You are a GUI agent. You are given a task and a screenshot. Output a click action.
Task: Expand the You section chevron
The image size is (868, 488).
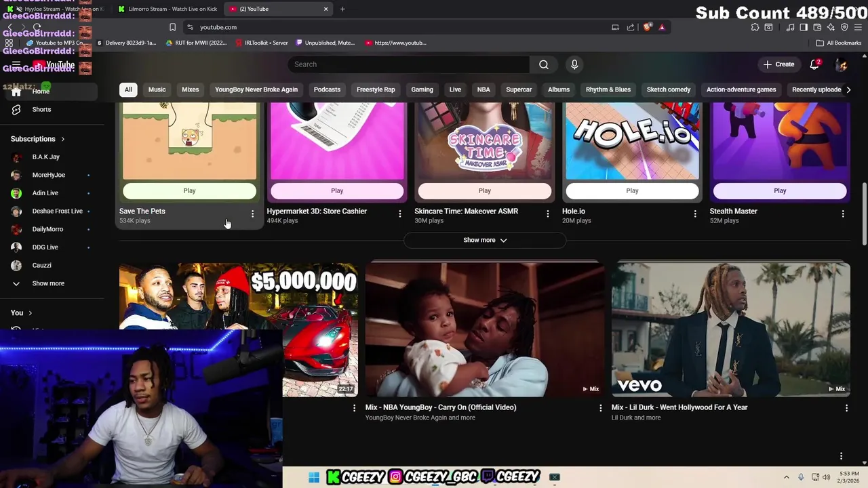click(31, 313)
